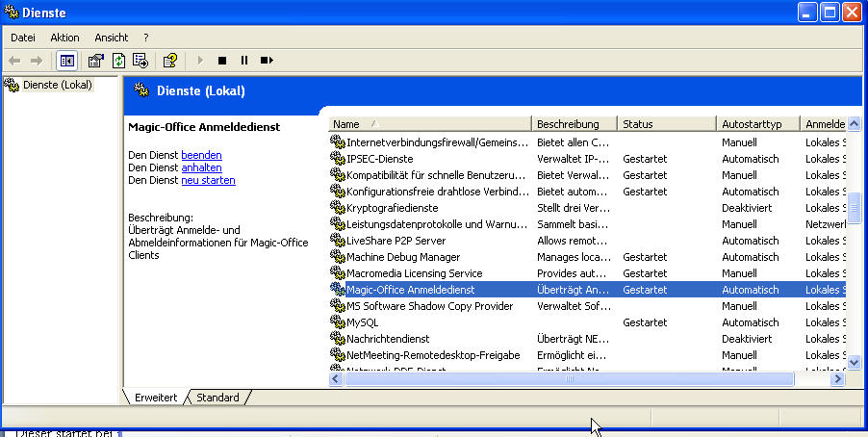Click Deaktiviert in the Kryptografiedienste row
The image size is (868, 437).
747,208
